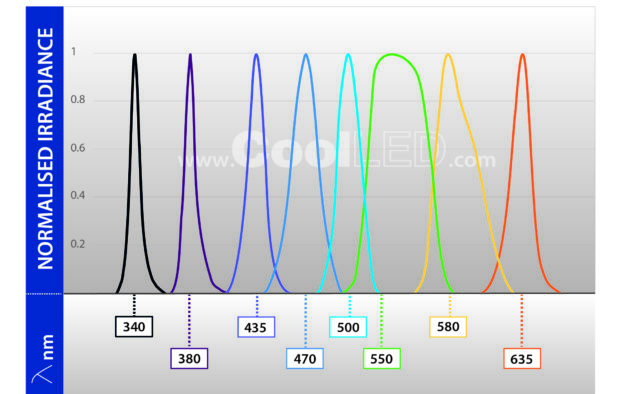
Task: Click the yellow 580 emission curve peak
Action: tap(448, 55)
